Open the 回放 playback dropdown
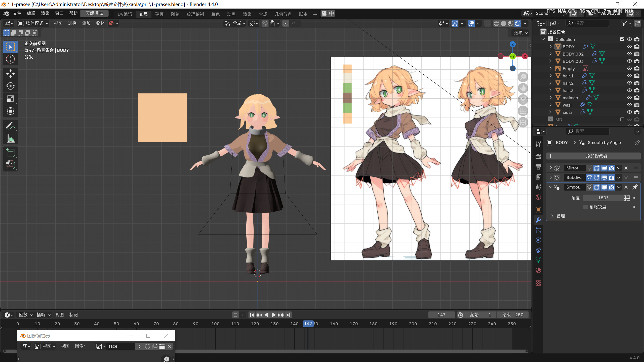The image size is (644, 362). (x=25, y=315)
